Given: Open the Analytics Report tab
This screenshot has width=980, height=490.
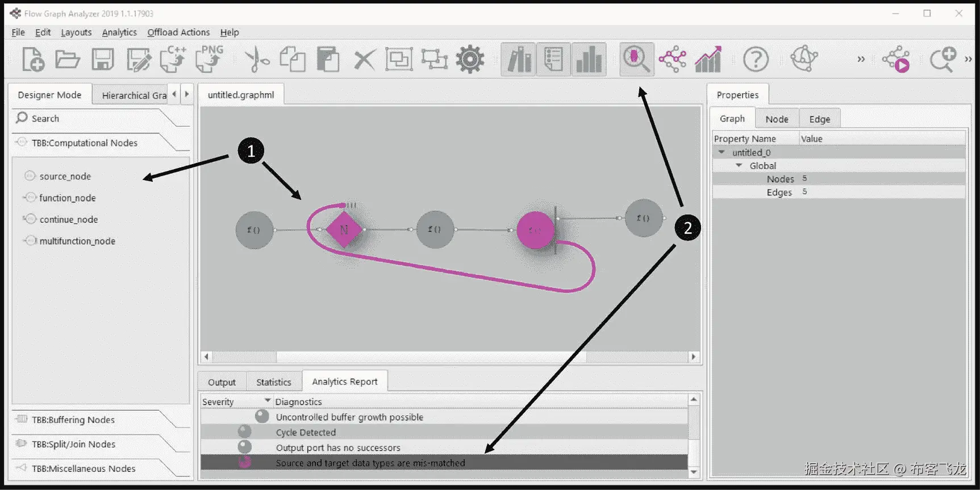Looking at the screenshot, I should [344, 382].
